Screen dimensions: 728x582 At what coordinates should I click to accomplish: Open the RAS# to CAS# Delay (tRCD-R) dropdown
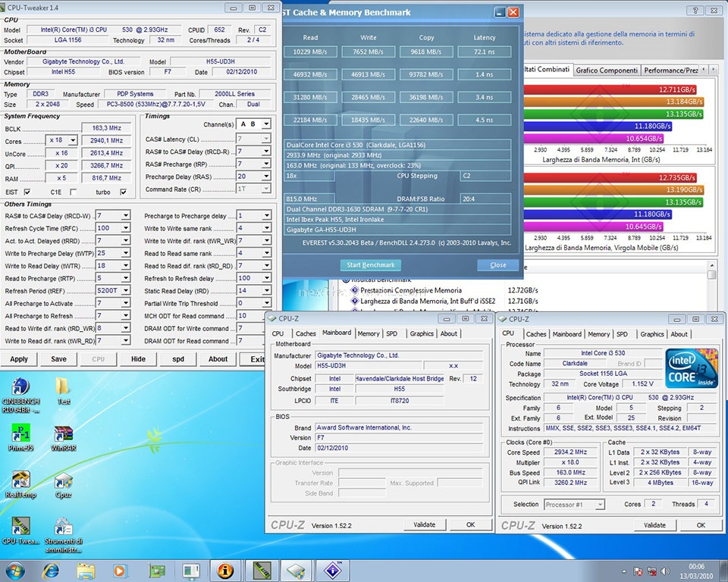pos(266,152)
